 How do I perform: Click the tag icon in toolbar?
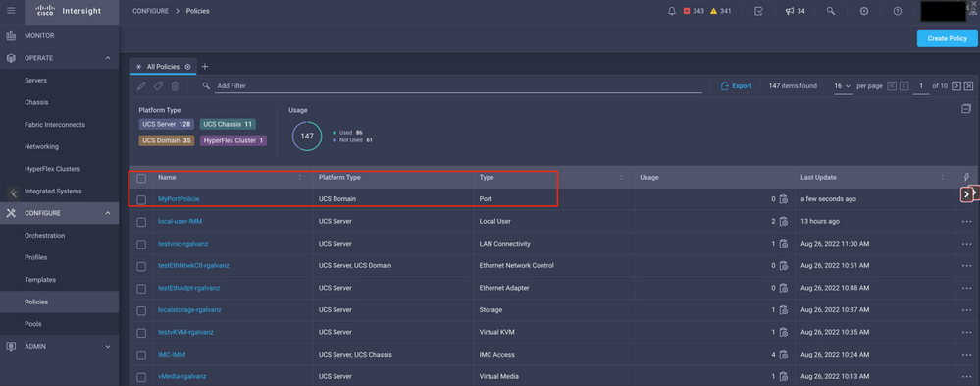coord(158,85)
